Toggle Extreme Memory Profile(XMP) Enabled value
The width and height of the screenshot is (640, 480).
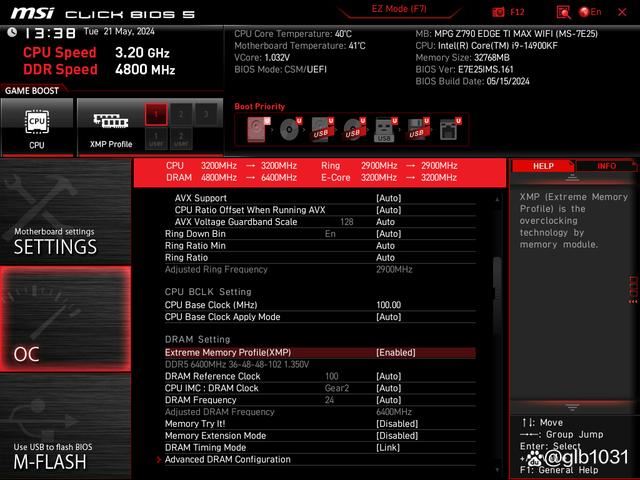point(395,353)
